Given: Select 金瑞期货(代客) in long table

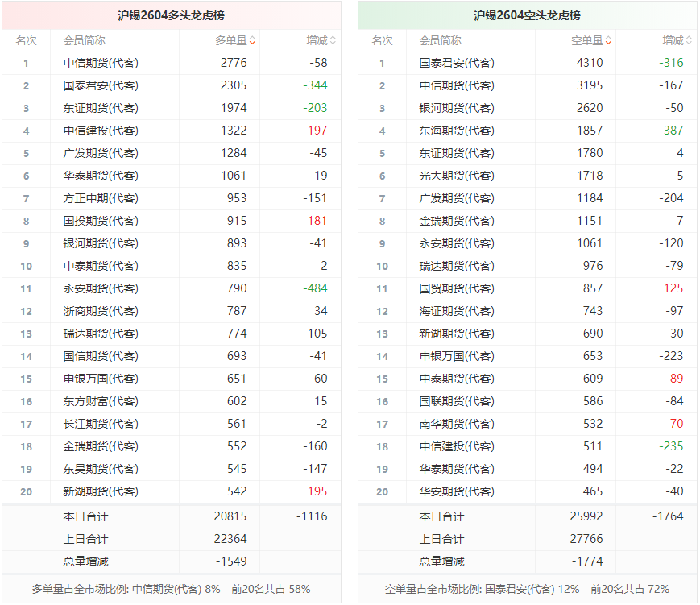Looking at the screenshot, I should click(x=101, y=446).
